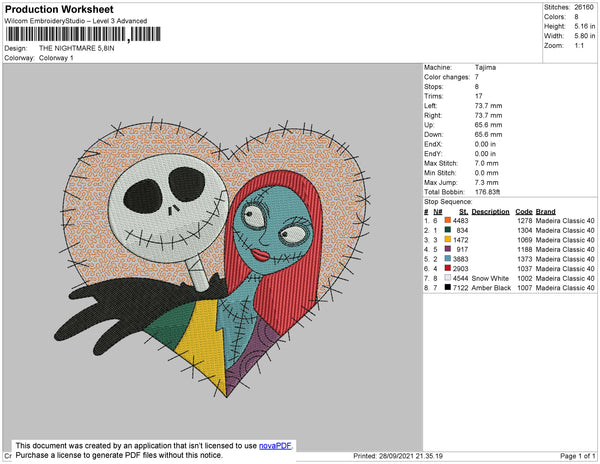
Task: Click the EndY value 0.00 in
Action: (x=485, y=153)
